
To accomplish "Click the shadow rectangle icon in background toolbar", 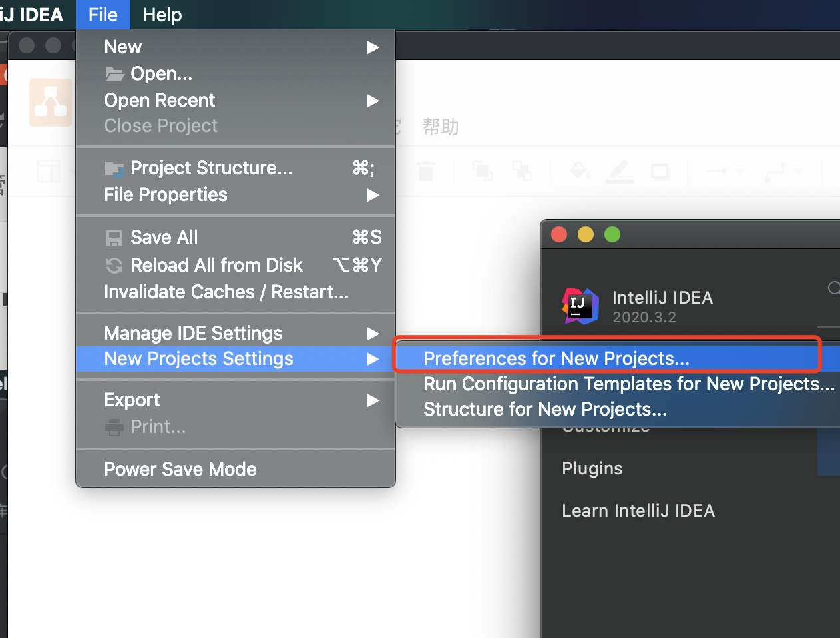I will (660, 172).
